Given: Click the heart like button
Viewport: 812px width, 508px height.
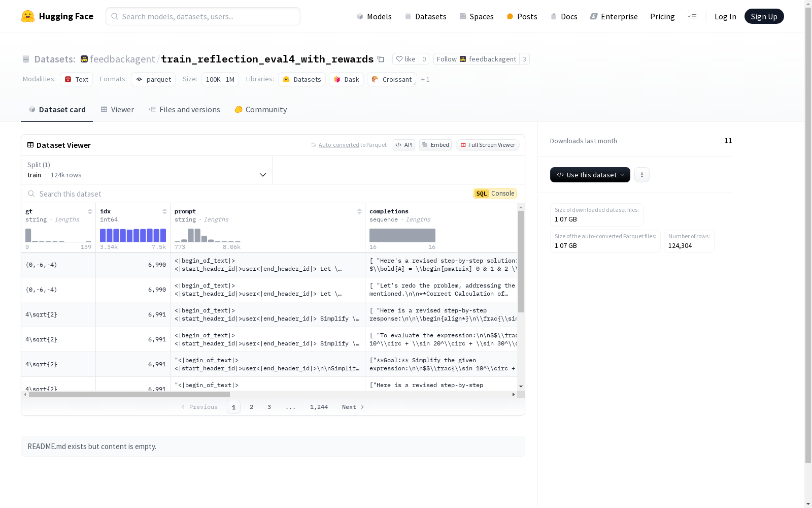Looking at the screenshot, I should (405, 59).
